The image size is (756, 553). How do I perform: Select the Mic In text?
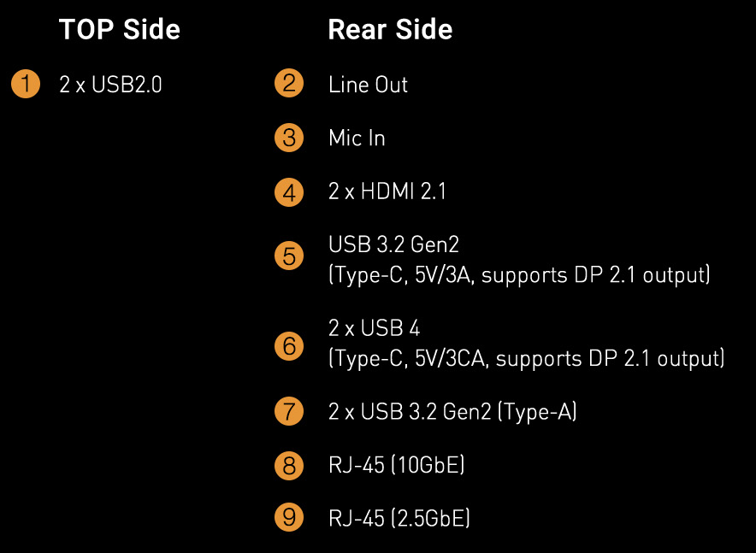pos(357,138)
